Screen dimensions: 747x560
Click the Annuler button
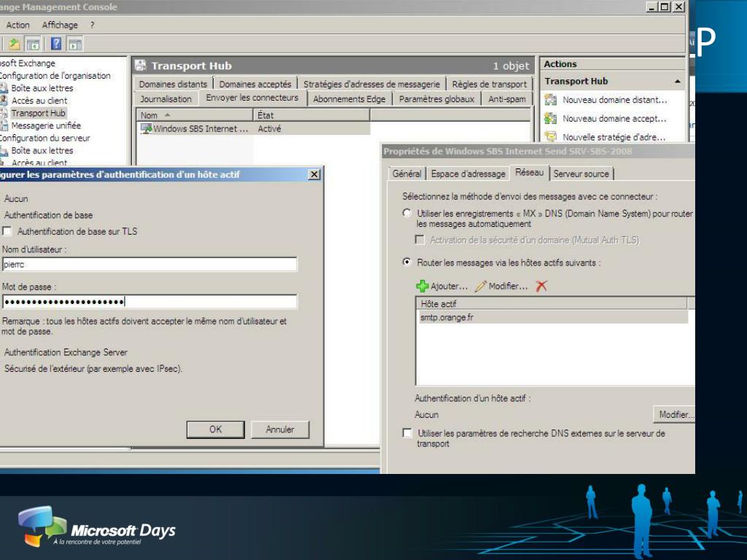279,429
